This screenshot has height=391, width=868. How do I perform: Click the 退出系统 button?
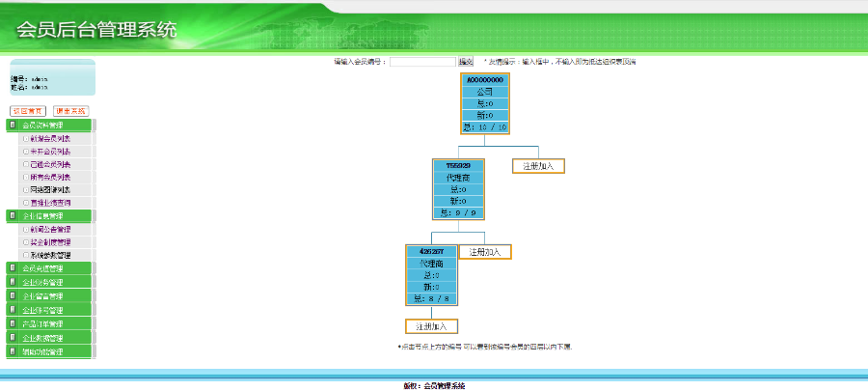point(70,111)
